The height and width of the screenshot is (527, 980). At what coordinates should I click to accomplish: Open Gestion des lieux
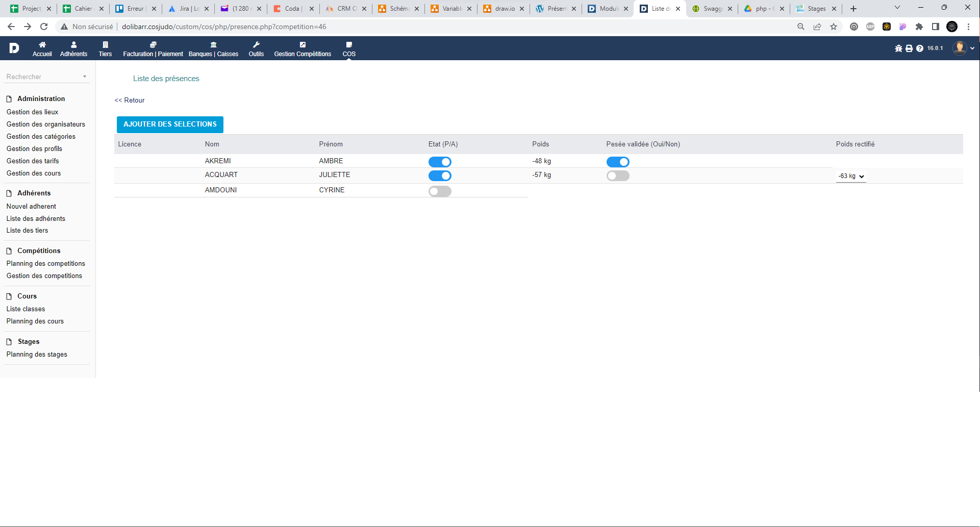[32, 112]
